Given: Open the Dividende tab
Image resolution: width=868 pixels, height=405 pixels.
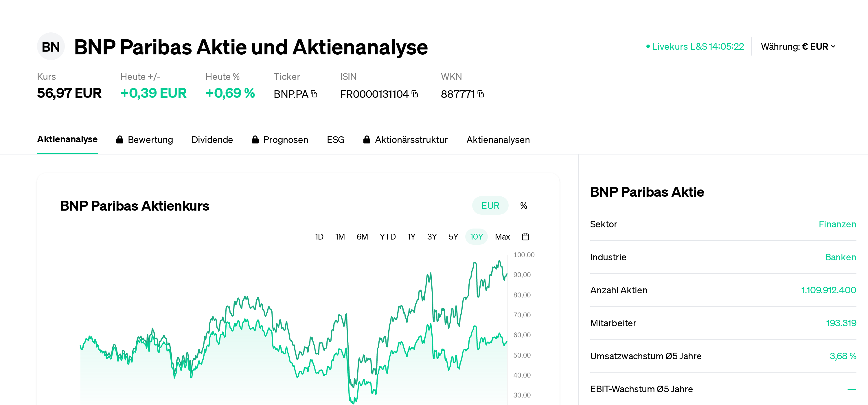Looking at the screenshot, I should coord(212,140).
